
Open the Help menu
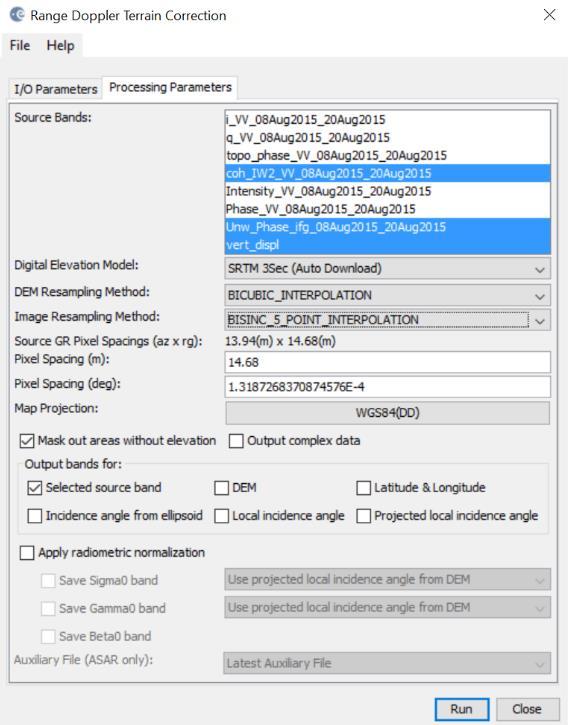[60, 45]
